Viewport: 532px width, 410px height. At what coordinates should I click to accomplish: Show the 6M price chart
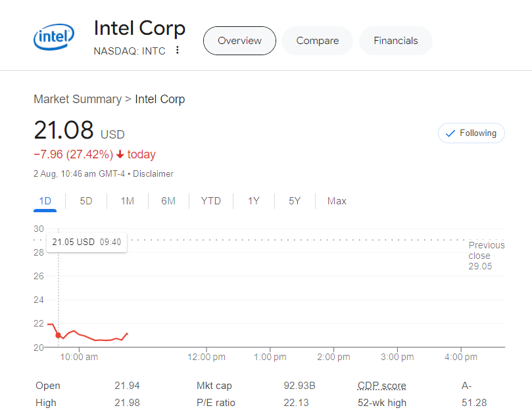point(168,201)
